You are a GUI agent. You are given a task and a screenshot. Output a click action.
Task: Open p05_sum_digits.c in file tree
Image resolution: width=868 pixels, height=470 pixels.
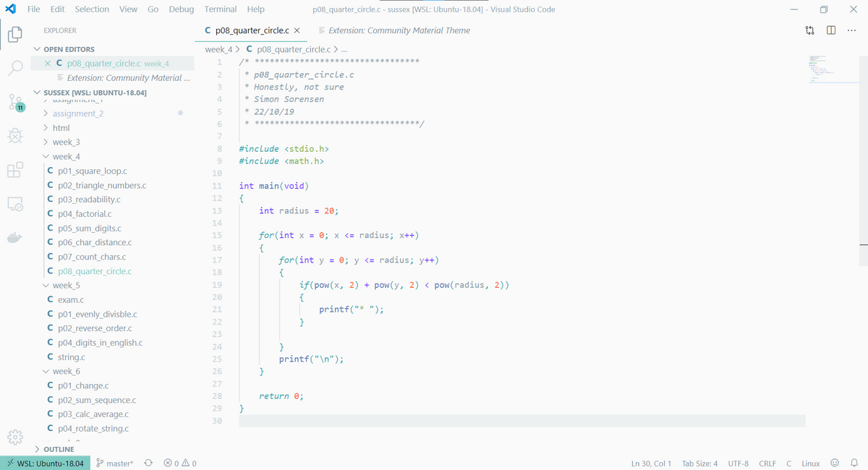point(89,228)
